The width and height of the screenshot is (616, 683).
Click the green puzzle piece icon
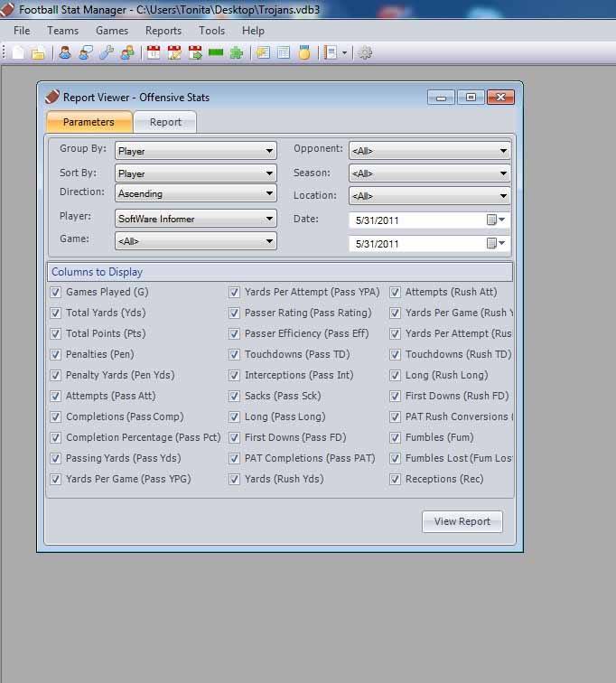click(x=237, y=52)
